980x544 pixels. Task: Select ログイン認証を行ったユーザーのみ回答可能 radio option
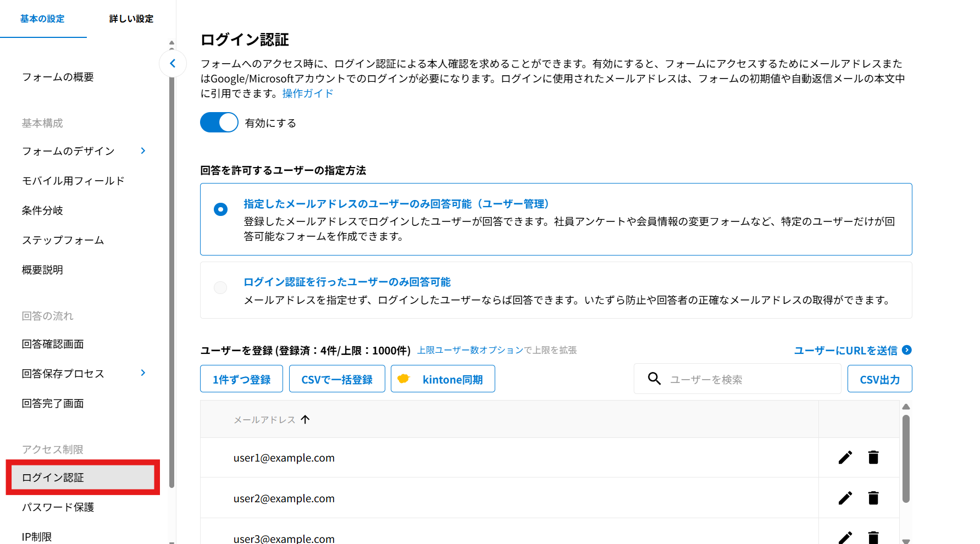[220, 288]
